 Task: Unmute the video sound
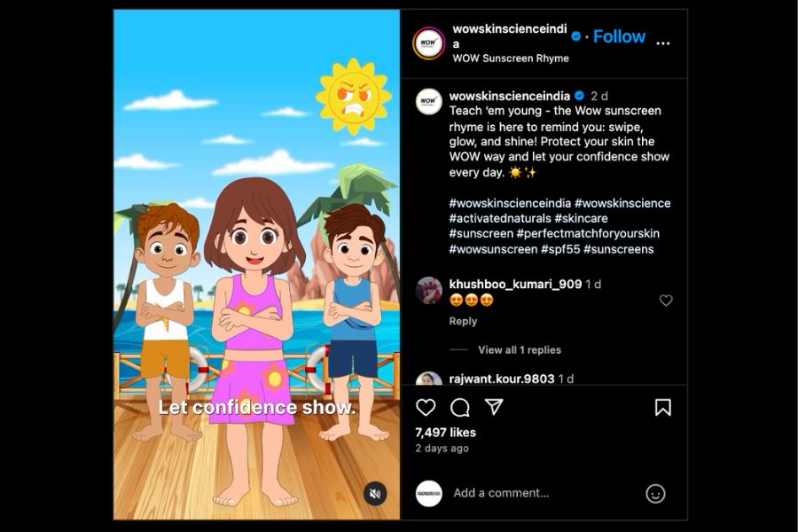375,493
